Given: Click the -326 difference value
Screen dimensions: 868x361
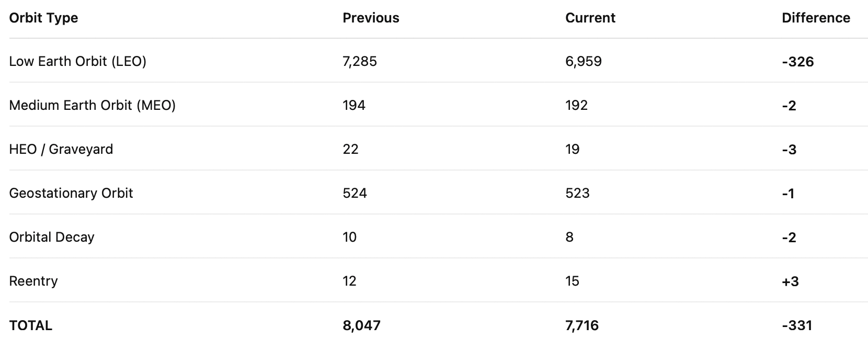Looking at the screenshot, I should pyautogui.click(x=798, y=62).
